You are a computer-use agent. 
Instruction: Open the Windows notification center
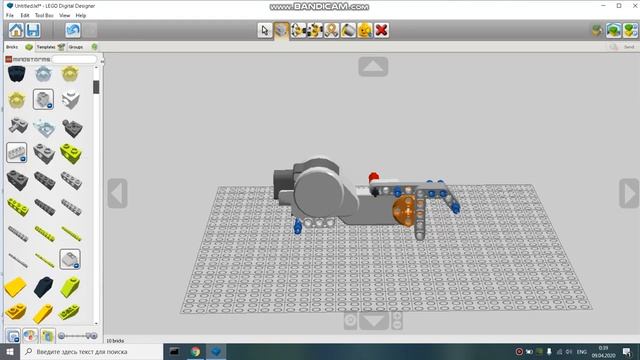pyautogui.click(x=627, y=351)
